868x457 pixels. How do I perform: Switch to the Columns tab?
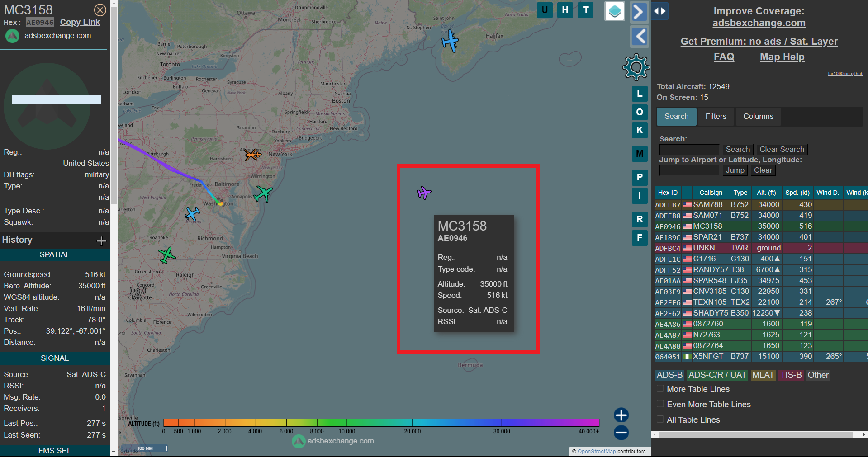point(758,117)
